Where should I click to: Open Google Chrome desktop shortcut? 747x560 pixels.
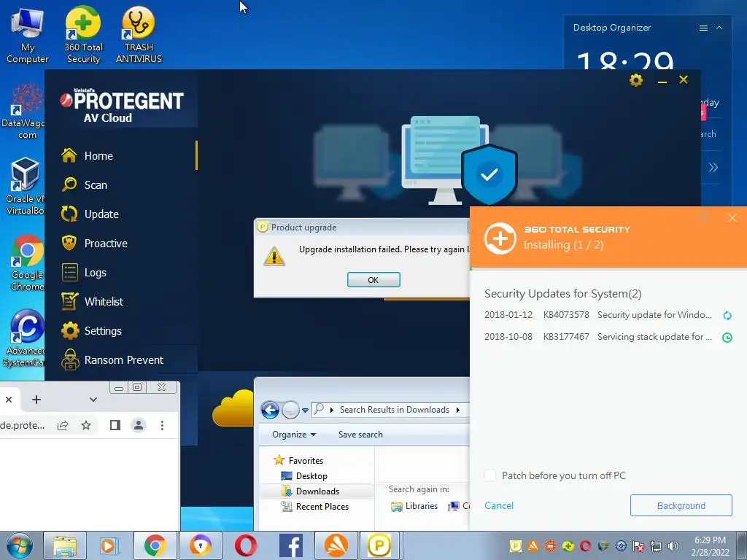tap(27, 262)
